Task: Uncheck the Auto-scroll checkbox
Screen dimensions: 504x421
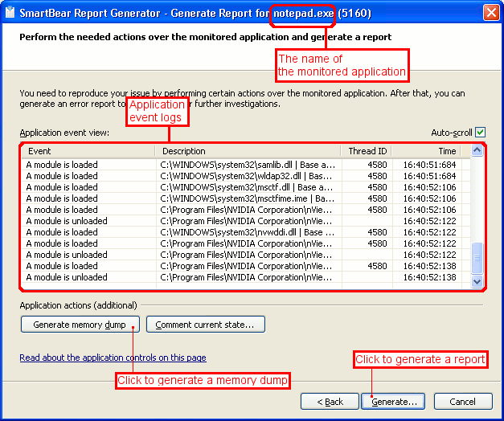Action: [480, 133]
